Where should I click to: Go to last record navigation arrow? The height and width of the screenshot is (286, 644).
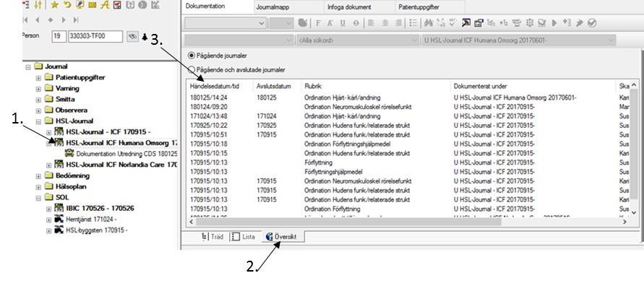(x=76, y=19)
